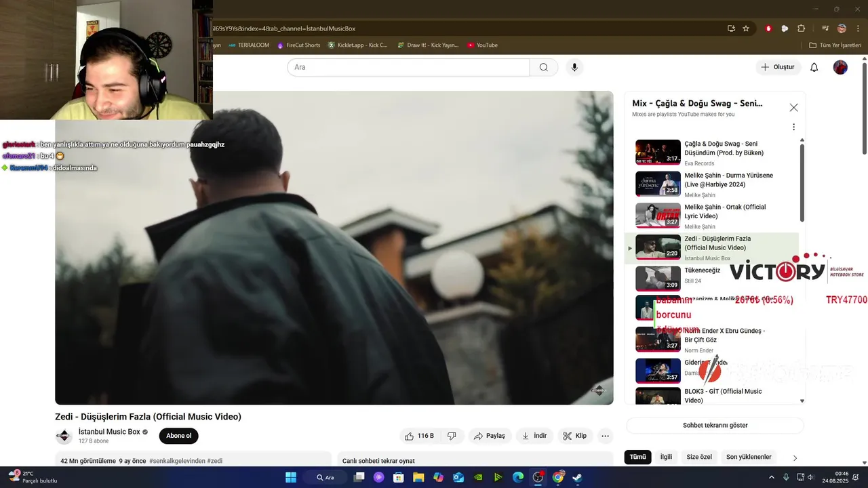This screenshot has height=488, width=868.
Task: Click inside the Ara search field
Action: tap(408, 67)
